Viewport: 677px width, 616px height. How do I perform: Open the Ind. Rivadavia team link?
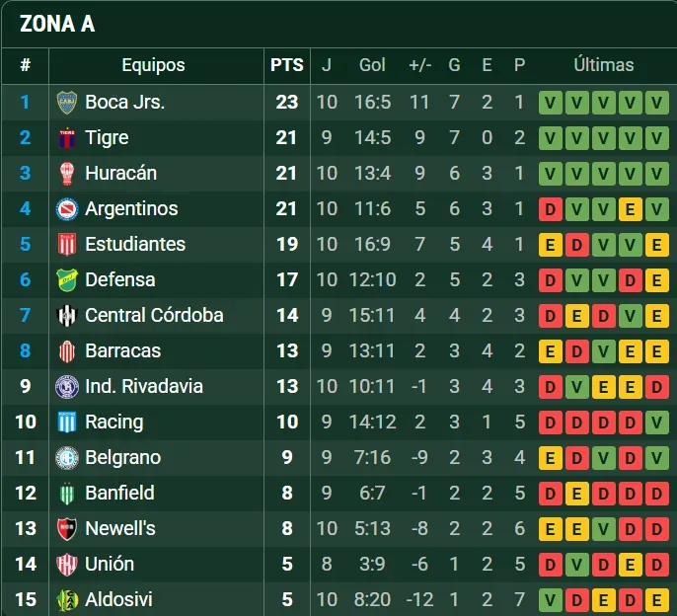click(144, 386)
